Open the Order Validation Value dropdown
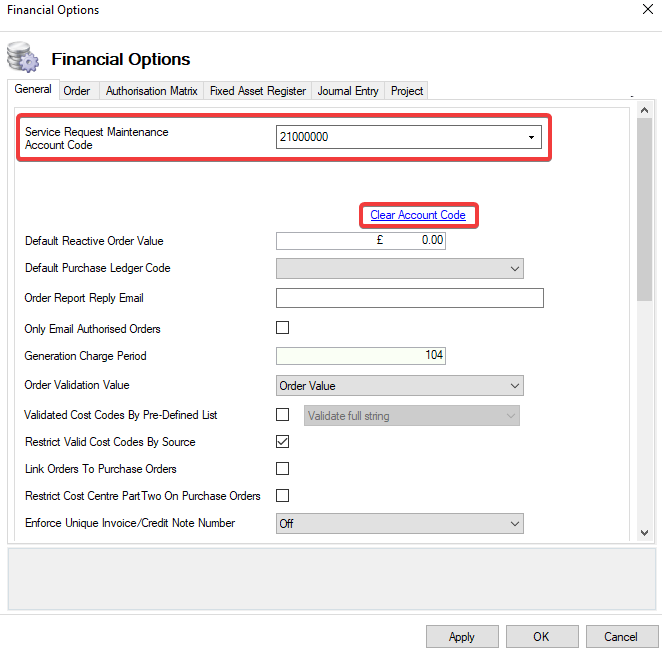This screenshot has height=653, width=662. click(514, 386)
